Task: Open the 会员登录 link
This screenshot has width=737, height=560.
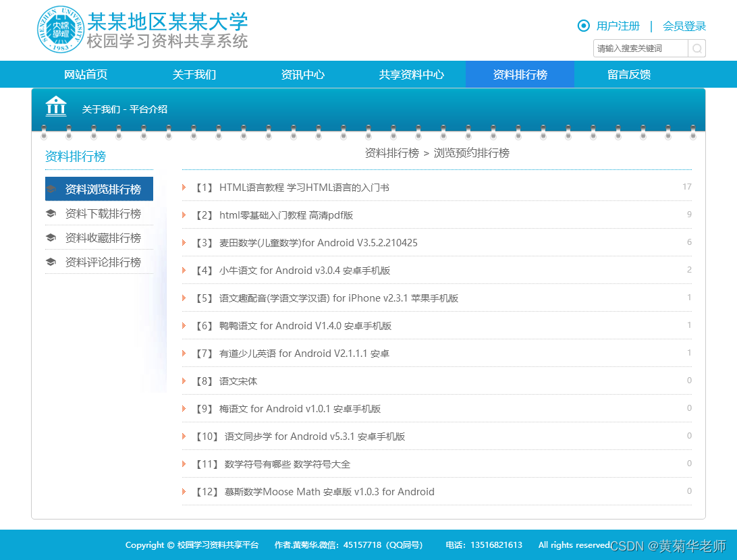Action: point(684,26)
